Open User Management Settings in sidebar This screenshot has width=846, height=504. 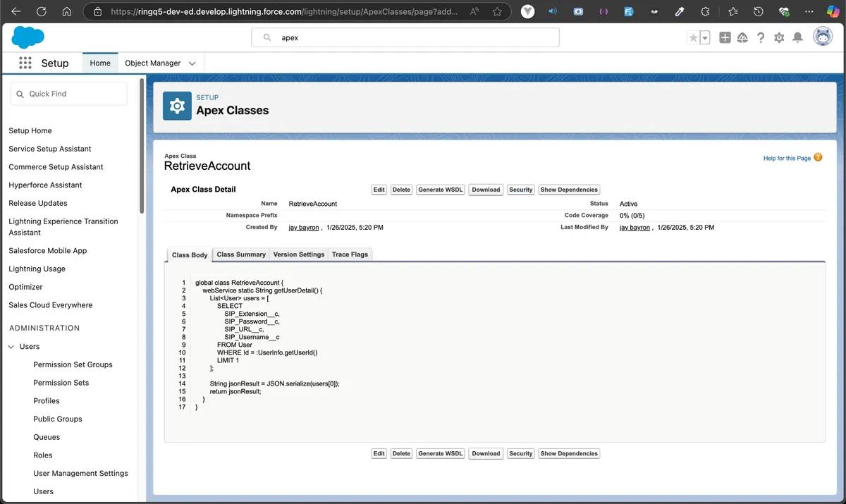(80, 474)
